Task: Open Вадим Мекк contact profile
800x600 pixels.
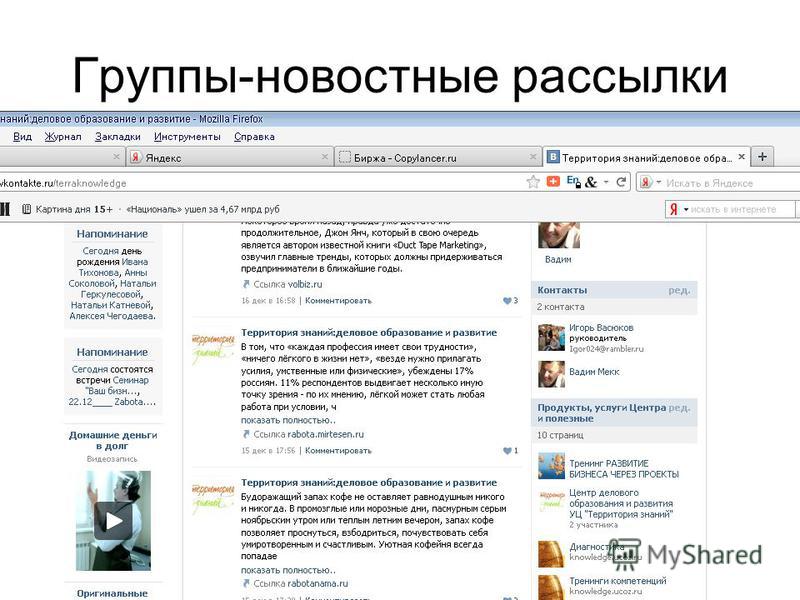Action: pyautogui.click(x=594, y=372)
